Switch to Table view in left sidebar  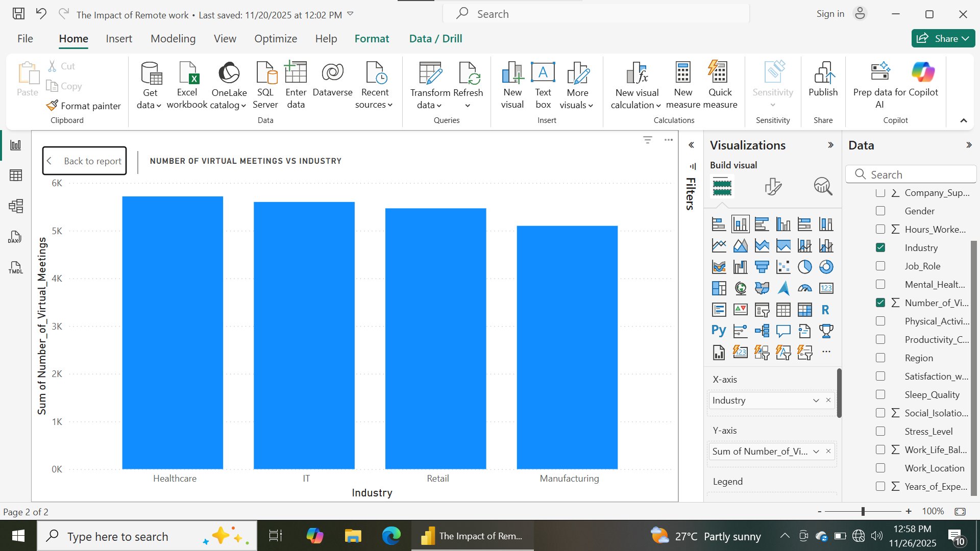15,176
